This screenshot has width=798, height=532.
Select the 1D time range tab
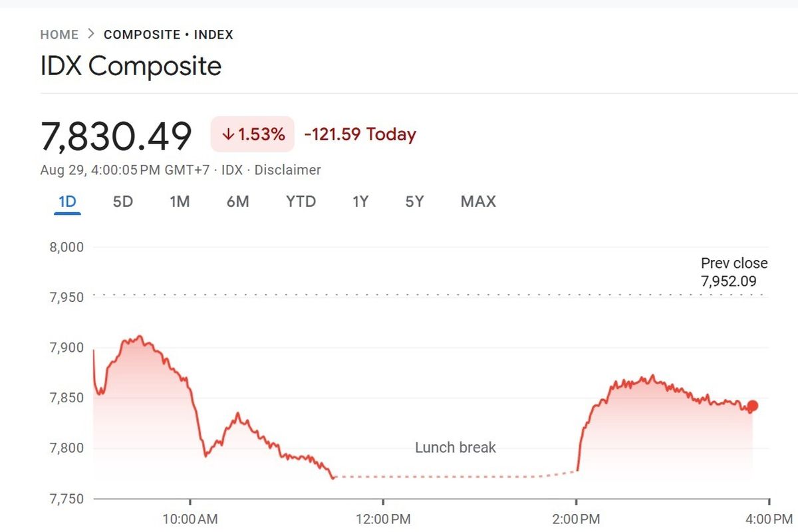tap(67, 201)
